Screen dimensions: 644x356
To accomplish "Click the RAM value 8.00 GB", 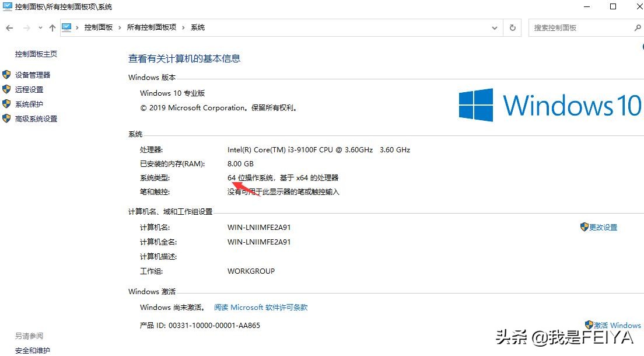I will (241, 164).
